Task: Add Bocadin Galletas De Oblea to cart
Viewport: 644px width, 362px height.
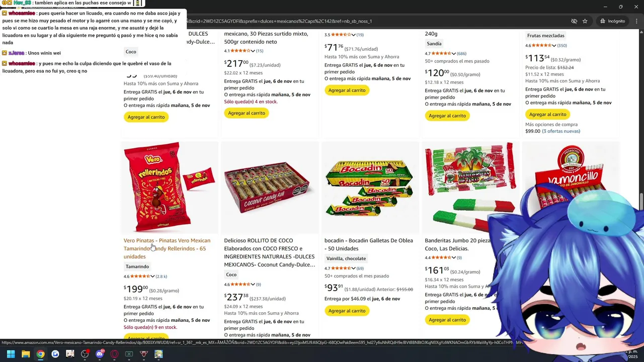Action: pyautogui.click(x=347, y=311)
